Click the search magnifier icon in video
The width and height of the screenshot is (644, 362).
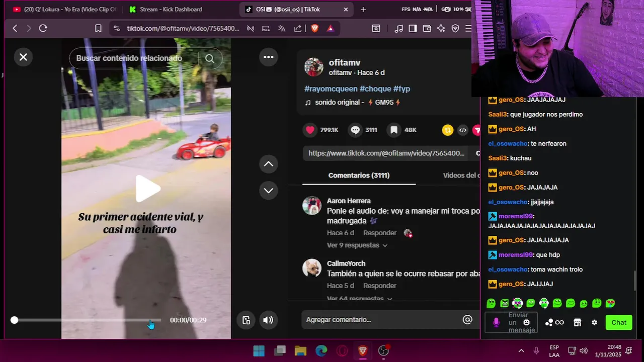click(x=210, y=58)
